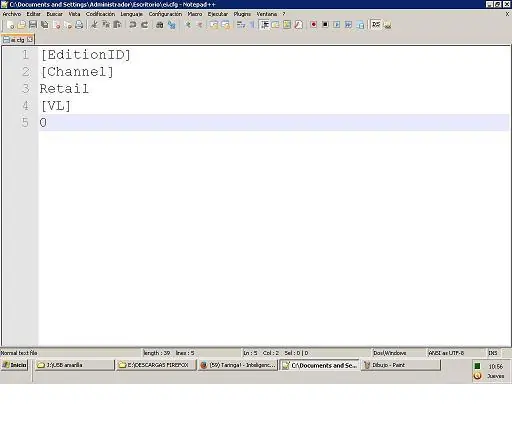Image resolution: width=512 pixels, height=437 pixels.
Task: Open the Archivo menu
Action: [x=12, y=14]
